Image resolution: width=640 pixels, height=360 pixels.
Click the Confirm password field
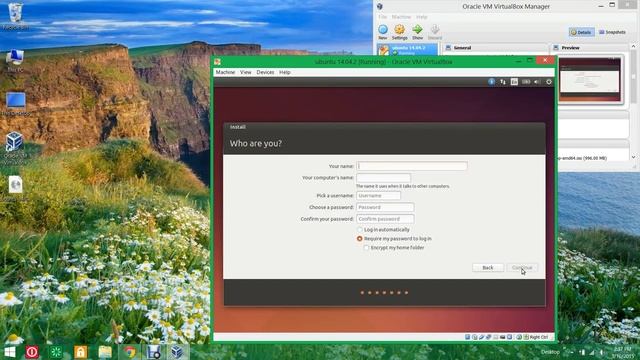coord(385,219)
